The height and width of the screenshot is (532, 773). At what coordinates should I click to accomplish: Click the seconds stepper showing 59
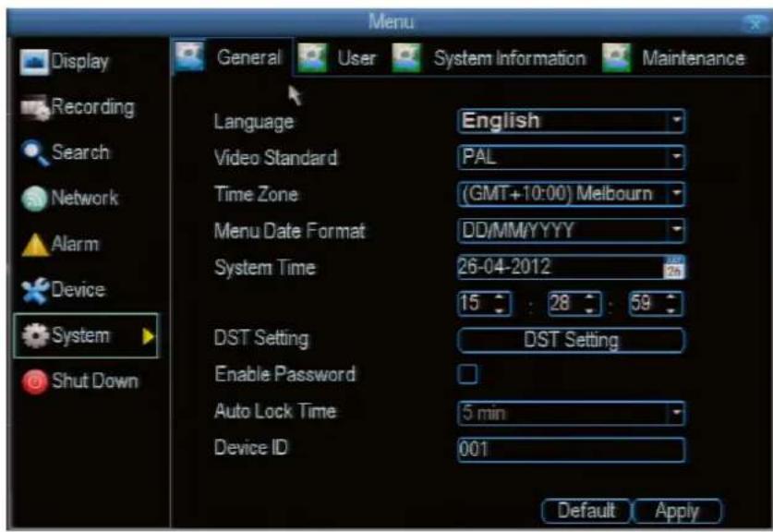click(x=656, y=303)
